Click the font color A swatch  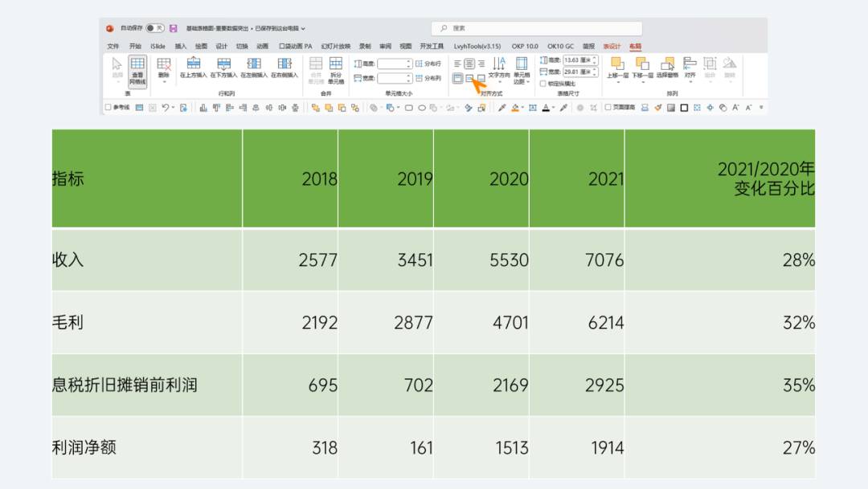(x=546, y=108)
